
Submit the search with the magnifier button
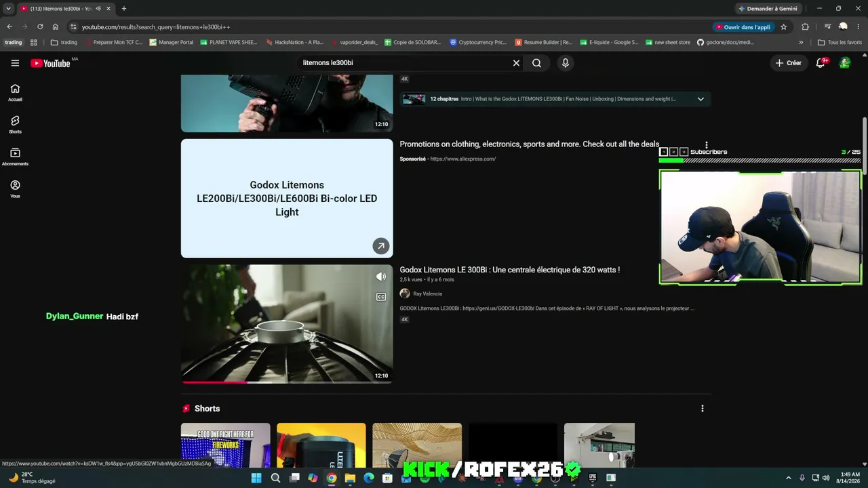536,63
